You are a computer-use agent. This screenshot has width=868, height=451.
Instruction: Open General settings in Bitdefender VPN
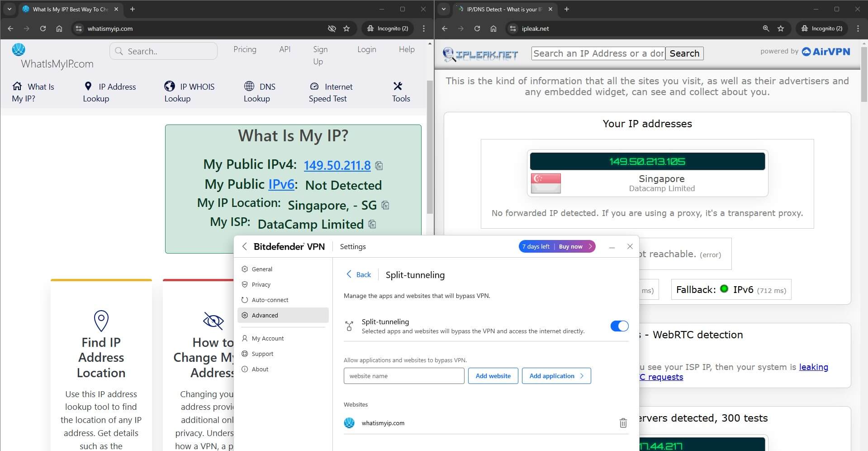[x=261, y=269]
